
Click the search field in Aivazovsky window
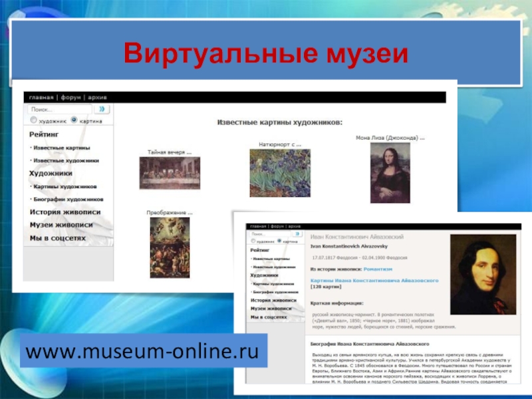271,234
